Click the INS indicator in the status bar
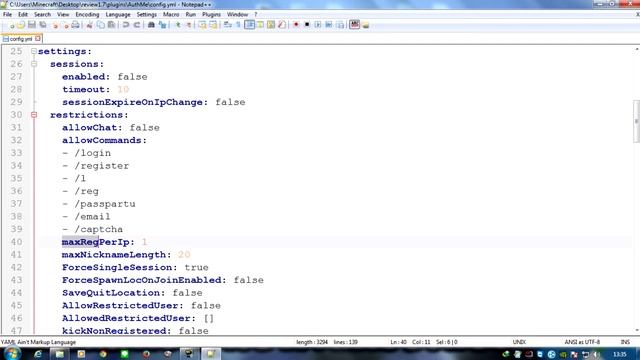This screenshot has height=360, width=640. pyautogui.click(x=625, y=342)
